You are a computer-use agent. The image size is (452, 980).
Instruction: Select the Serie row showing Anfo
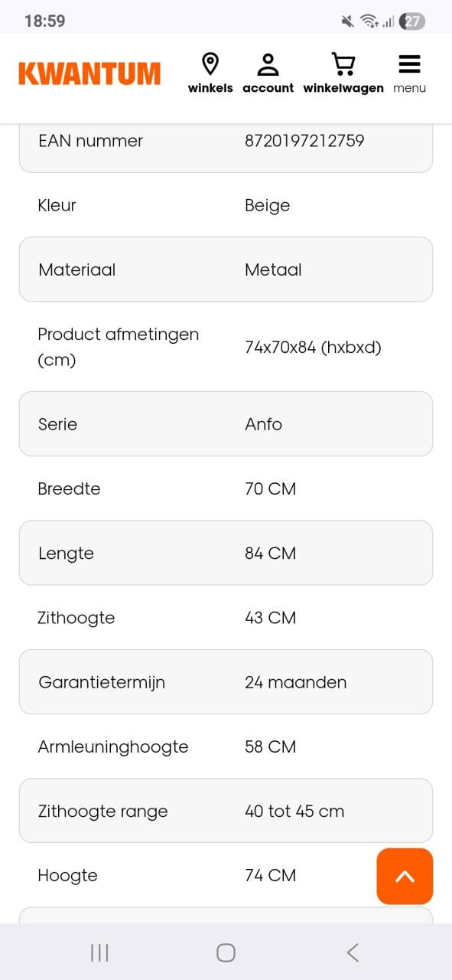[226, 424]
